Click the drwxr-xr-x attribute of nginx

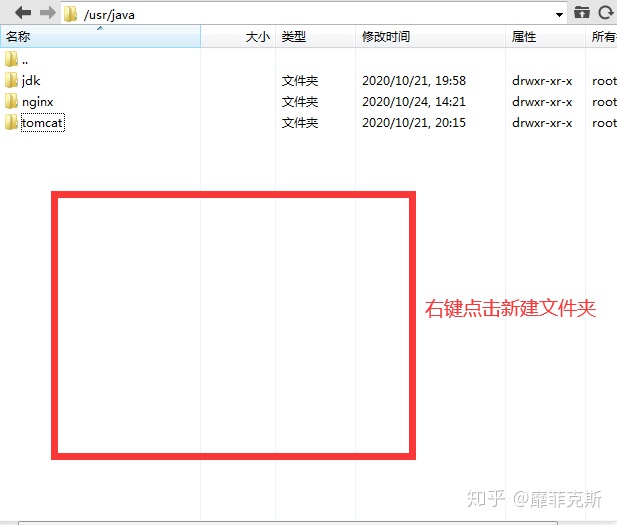point(542,102)
